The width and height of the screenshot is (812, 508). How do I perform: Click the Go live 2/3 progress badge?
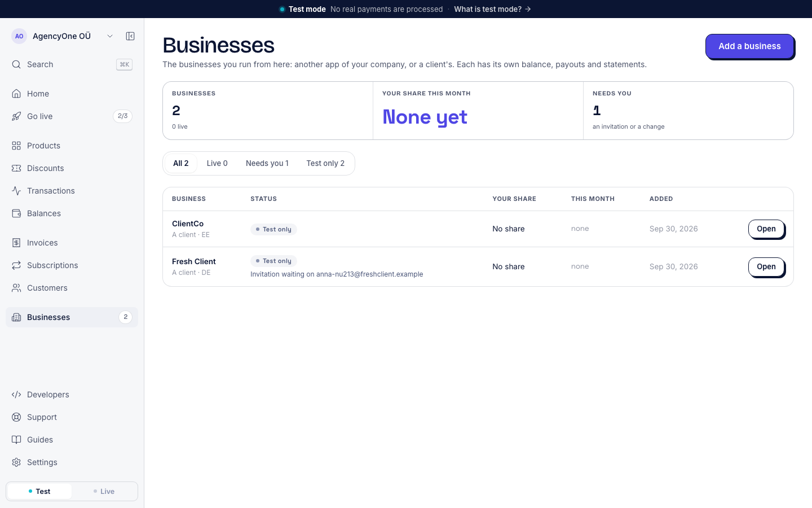coord(122,116)
